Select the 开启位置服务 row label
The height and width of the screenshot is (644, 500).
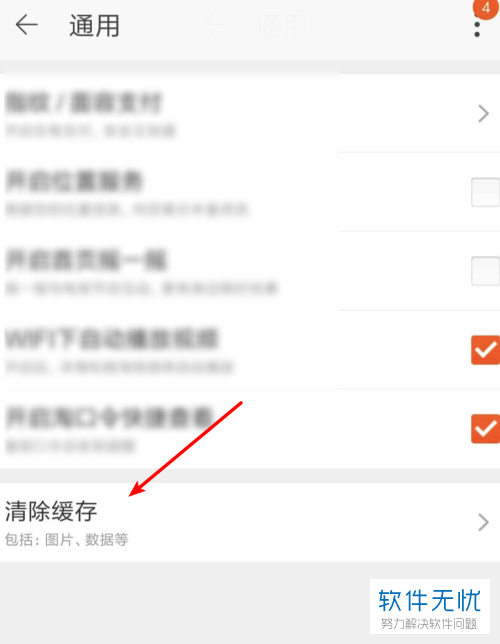coord(74,182)
